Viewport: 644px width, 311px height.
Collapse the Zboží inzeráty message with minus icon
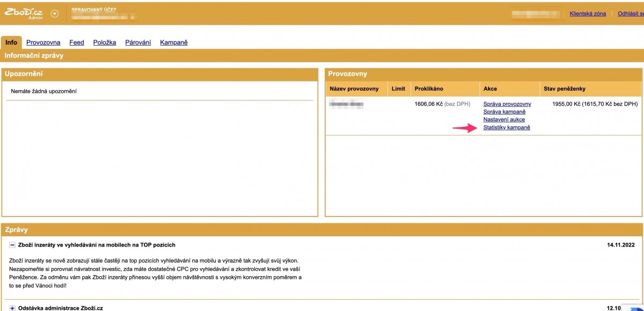(12, 245)
